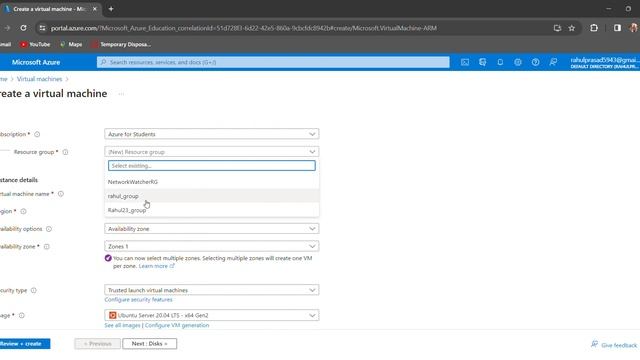Open portal settings gear
The width and height of the screenshot is (640, 360).
[518, 62]
